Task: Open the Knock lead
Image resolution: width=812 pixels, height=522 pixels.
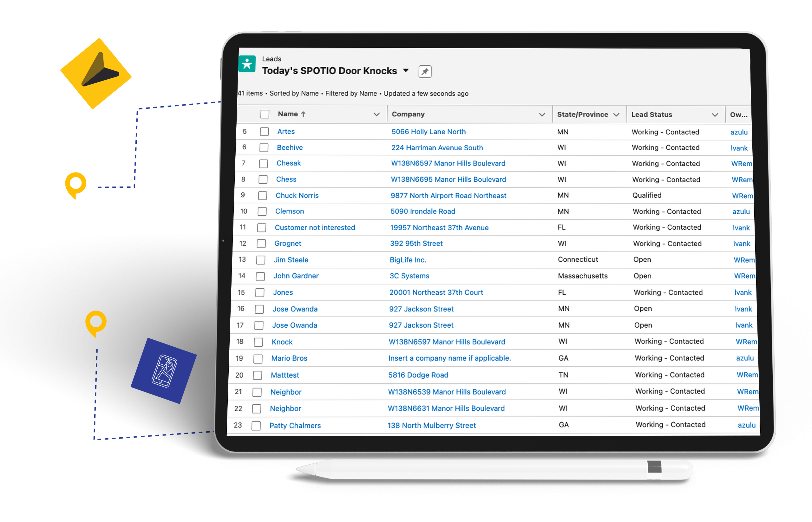Action: pyautogui.click(x=282, y=342)
